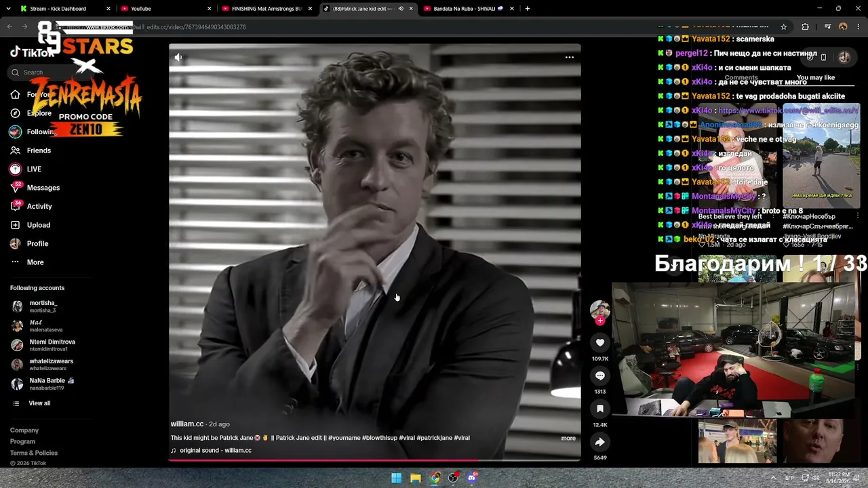
Task: Open the Terms & Policies footer link
Action: [34, 453]
